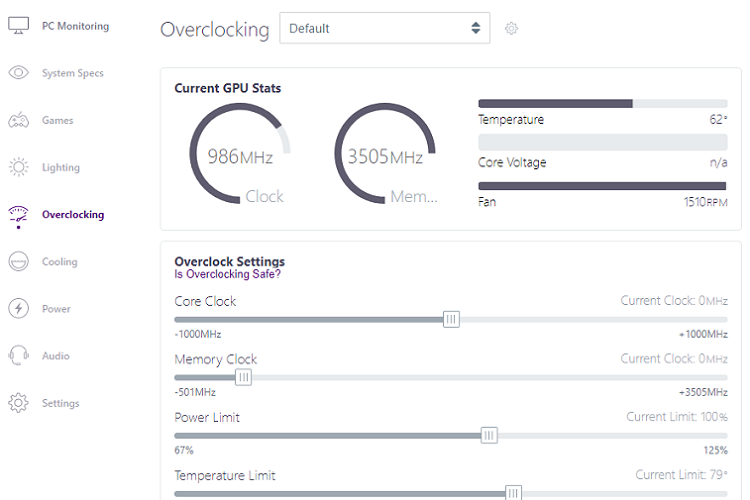This screenshot has width=750, height=500.
Task: Click the Cooling sidebar icon
Action: pyautogui.click(x=18, y=262)
